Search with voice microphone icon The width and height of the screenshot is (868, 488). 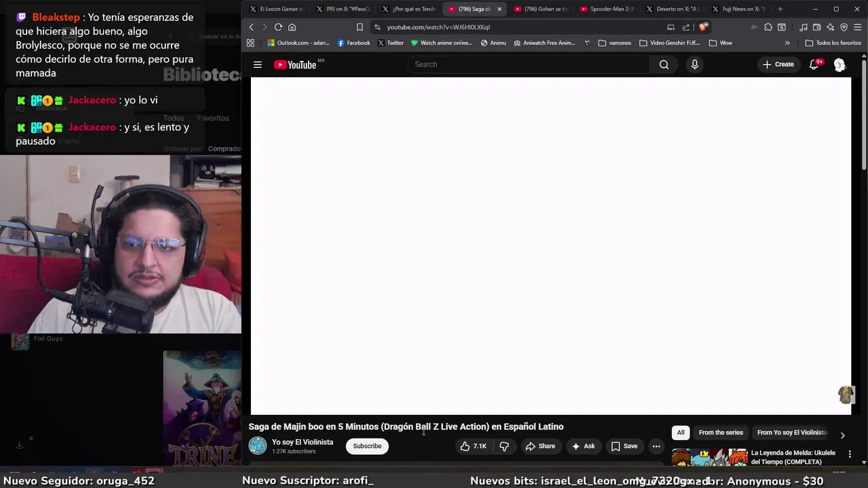(x=694, y=64)
